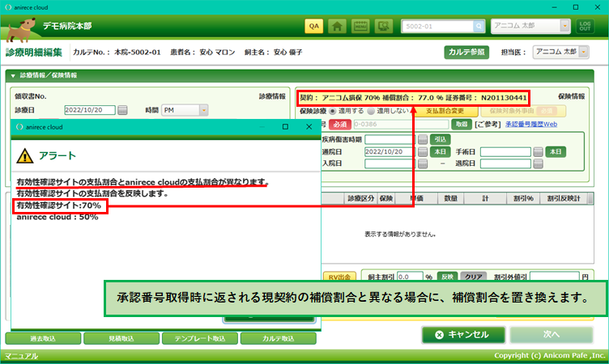The image size is (609, 364).
Task: Open the user dropdown アニコム 太郎 in header
Action: (x=565, y=26)
